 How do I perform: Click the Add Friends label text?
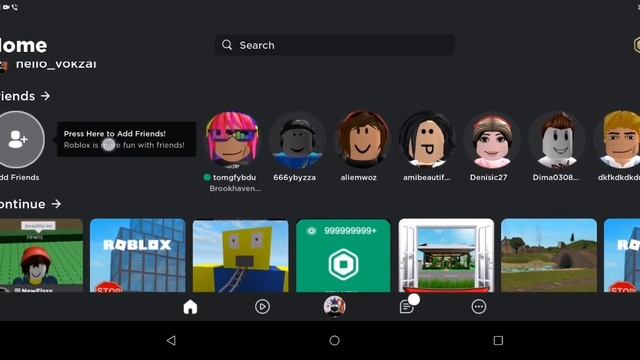(19, 178)
